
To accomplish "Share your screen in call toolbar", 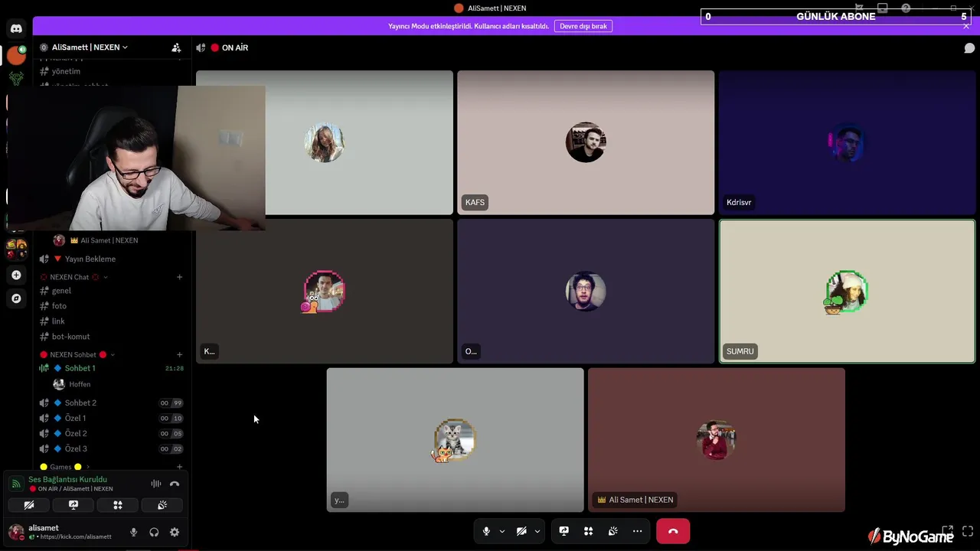I will pyautogui.click(x=564, y=531).
